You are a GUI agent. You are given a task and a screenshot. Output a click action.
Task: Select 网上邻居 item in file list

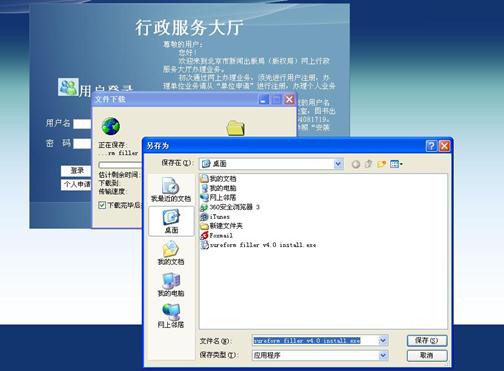[218, 197]
